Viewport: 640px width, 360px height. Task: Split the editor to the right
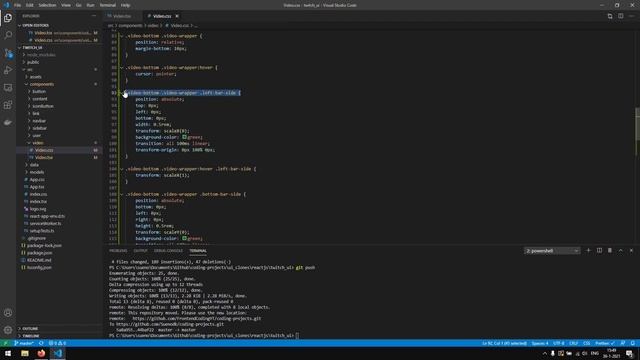[x=620, y=16]
